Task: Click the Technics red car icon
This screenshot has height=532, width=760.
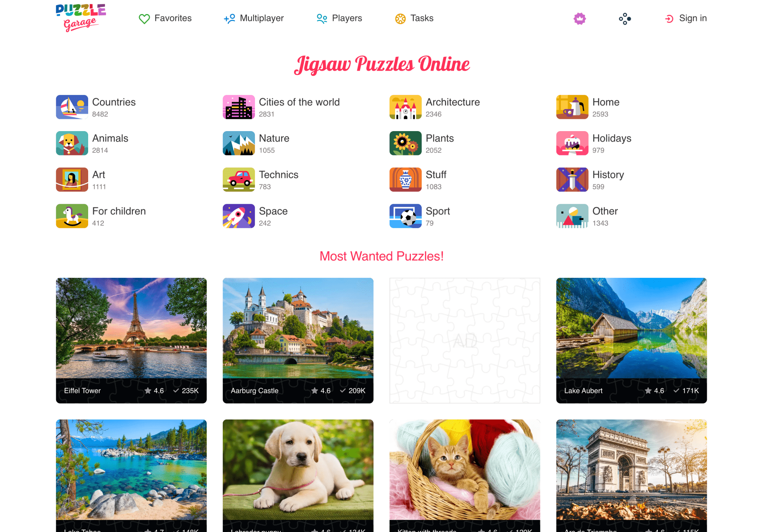Action: 239,179
